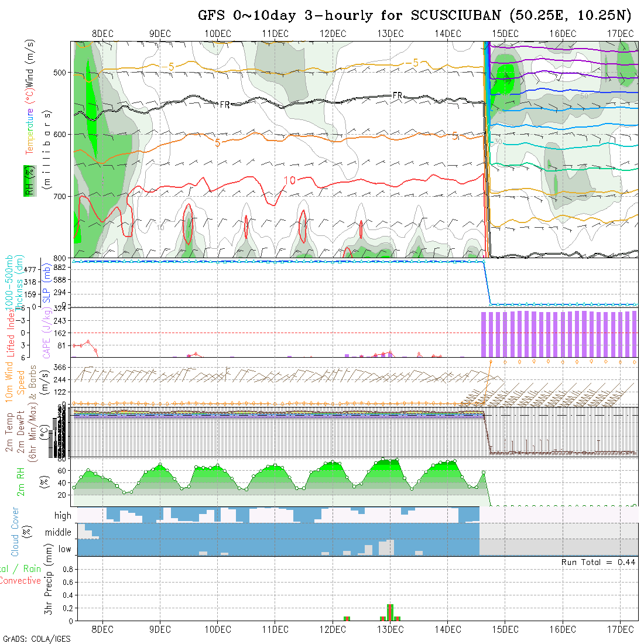The width and height of the screenshot is (644, 644).
Task: Click the Run Total = 0.44 text
Action: click(x=598, y=562)
